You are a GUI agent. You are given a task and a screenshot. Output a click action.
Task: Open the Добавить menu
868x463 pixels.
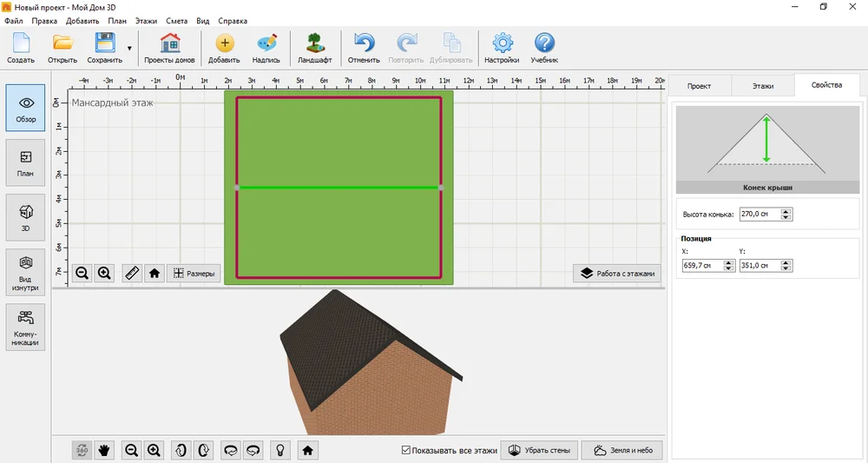click(82, 21)
